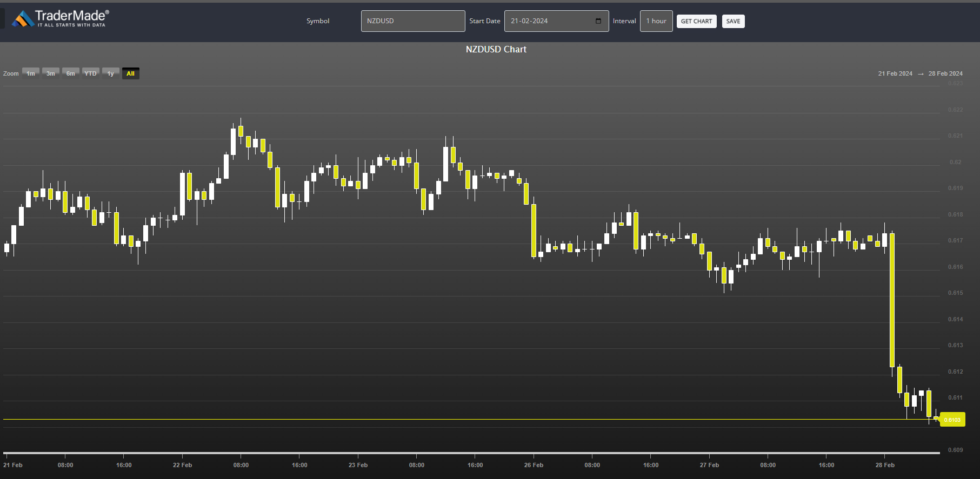Click the 26 Feb x-axis label
Screen dimensions: 980x479
[x=534, y=465]
